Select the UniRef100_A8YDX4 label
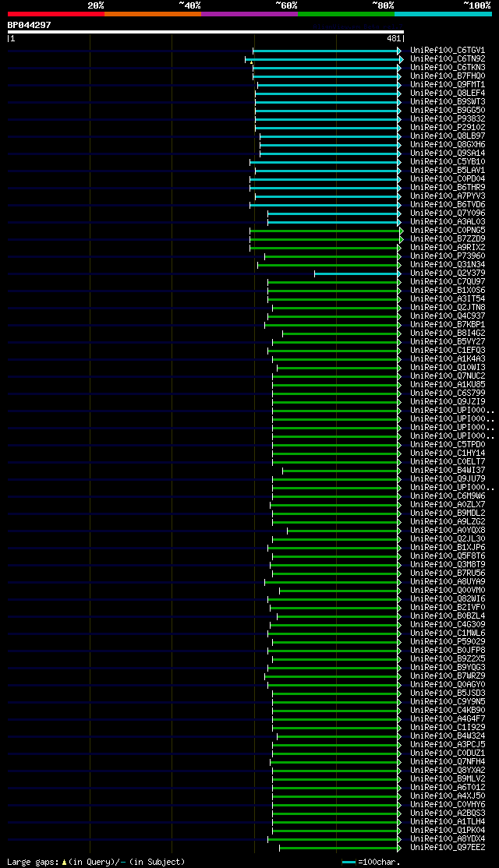Image resolution: width=499 pixels, height=868 pixels. point(448,839)
